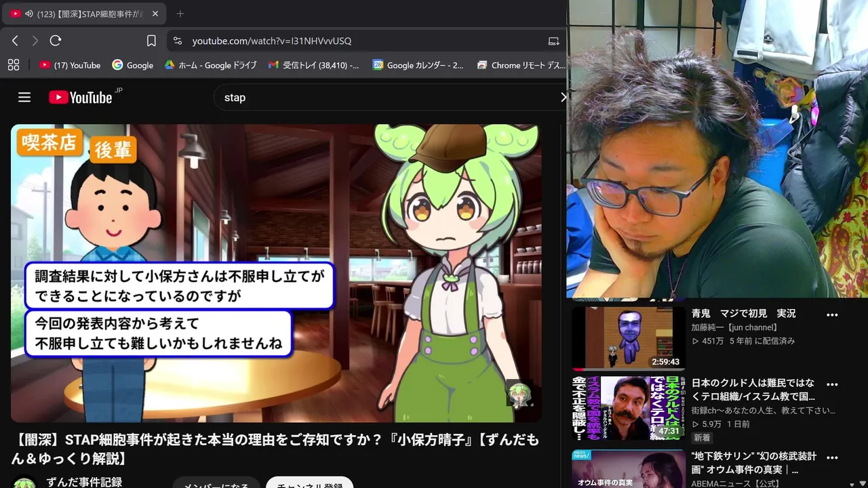Open the 日本のクルド人 video thumbnail
Viewport: 868px width, 488px height.
tap(629, 408)
